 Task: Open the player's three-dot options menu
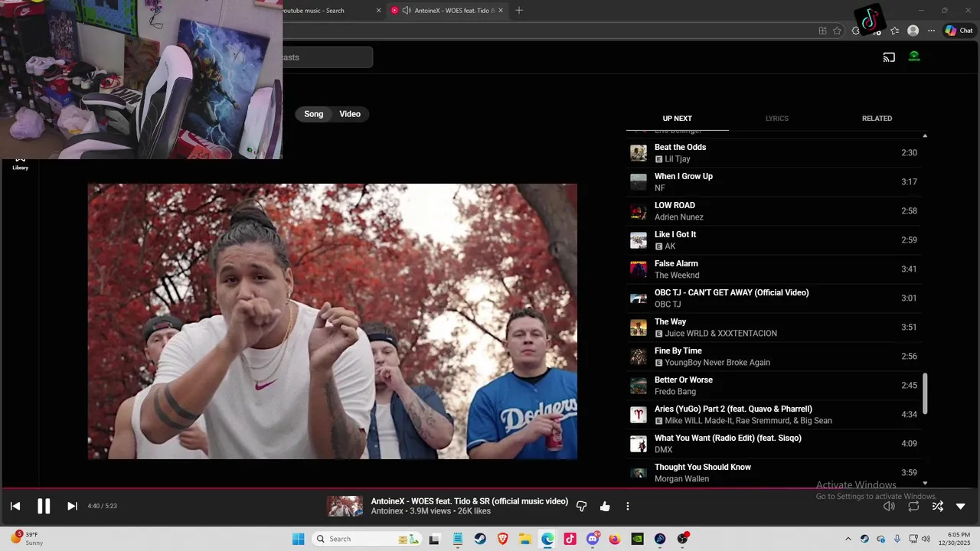point(628,506)
